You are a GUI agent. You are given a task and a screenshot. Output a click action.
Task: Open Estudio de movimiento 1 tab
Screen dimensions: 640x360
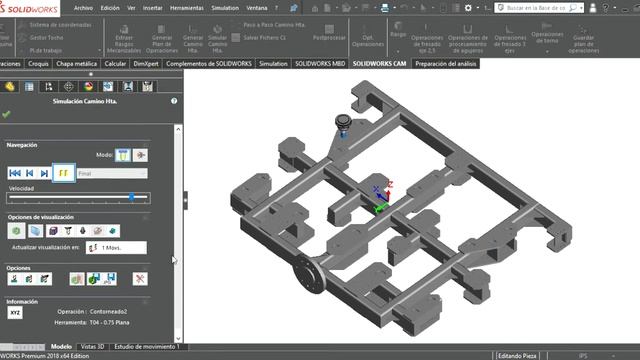click(x=147, y=347)
